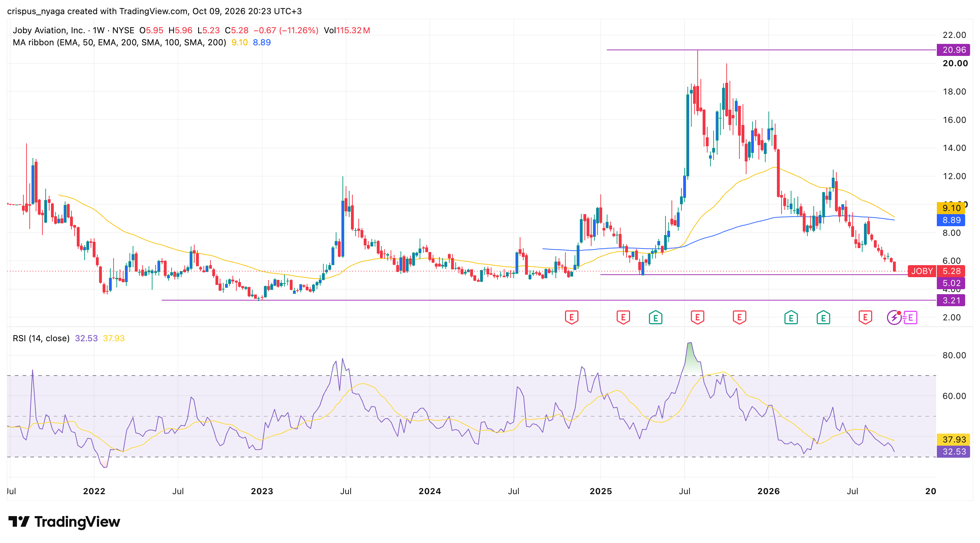Click the purple lightning-bolt event icon
Viewport: 980px width, 543px height.
click(894, 318)
